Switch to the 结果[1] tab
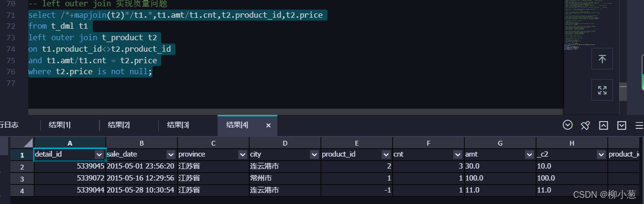This screenshot has height=204, width=644. pos(60,125)
